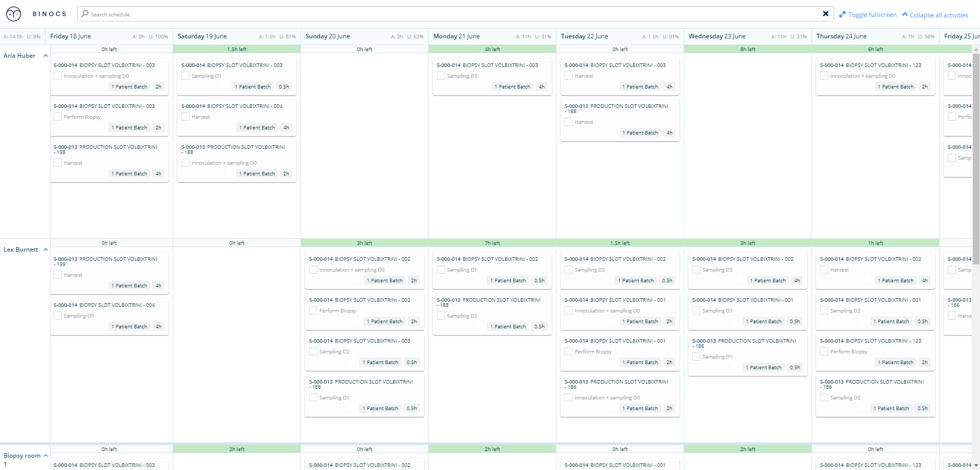
Task: Collapse the Aria Huber row
Action: click(x=45, y=56)
